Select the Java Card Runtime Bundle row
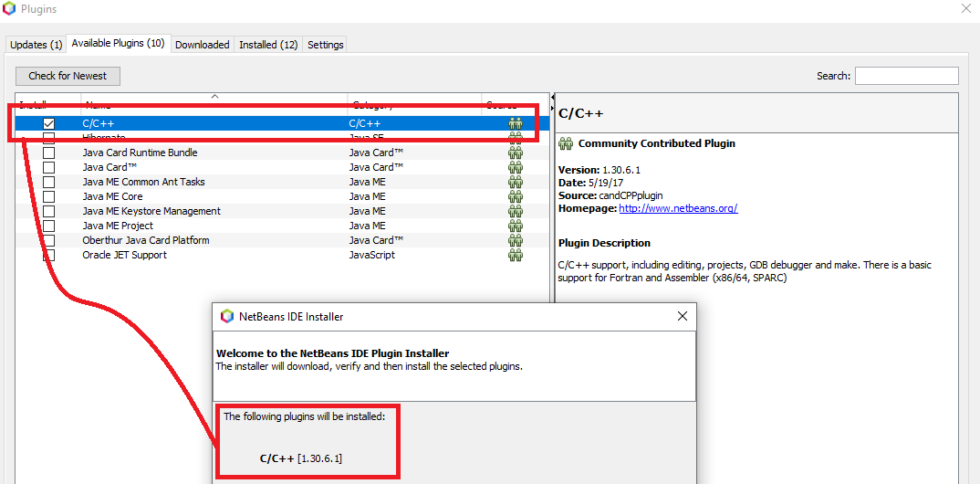Viewport: 980px width, 484px height. point(282,153)
